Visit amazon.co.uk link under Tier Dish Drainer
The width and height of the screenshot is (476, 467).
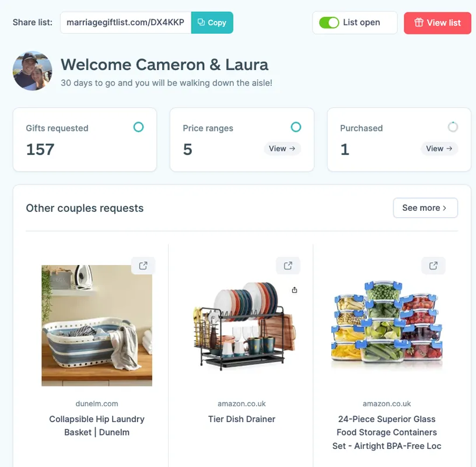242,403
